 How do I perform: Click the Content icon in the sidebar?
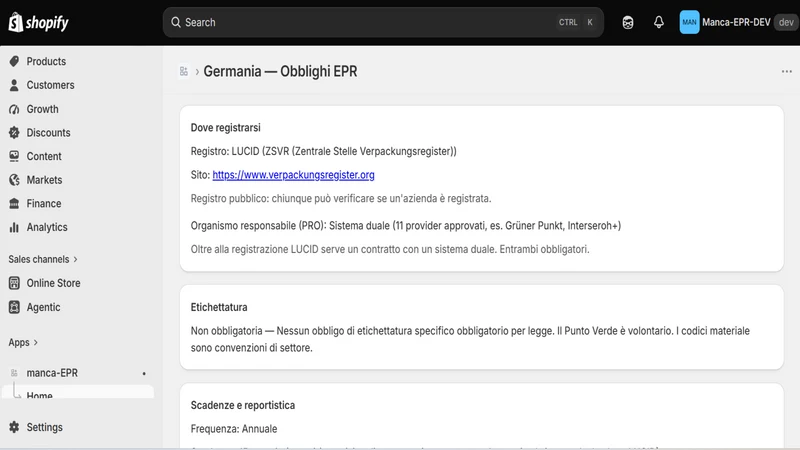point(14,156)
